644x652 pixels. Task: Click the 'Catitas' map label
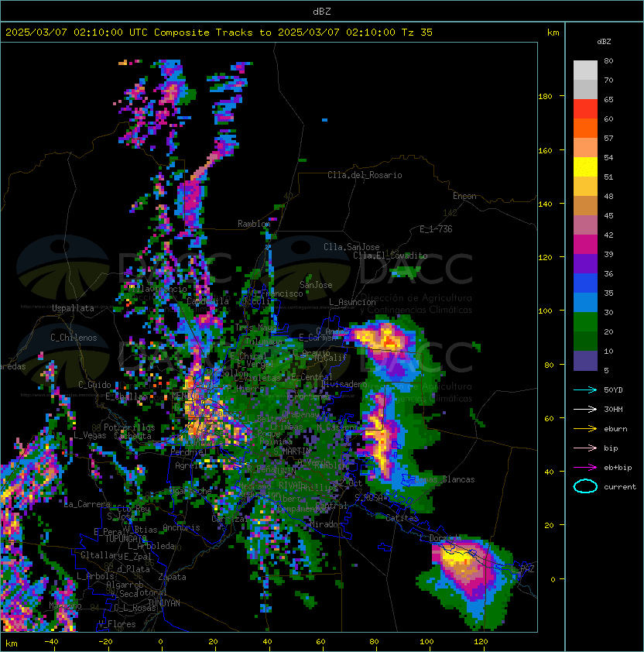(402, 518)
